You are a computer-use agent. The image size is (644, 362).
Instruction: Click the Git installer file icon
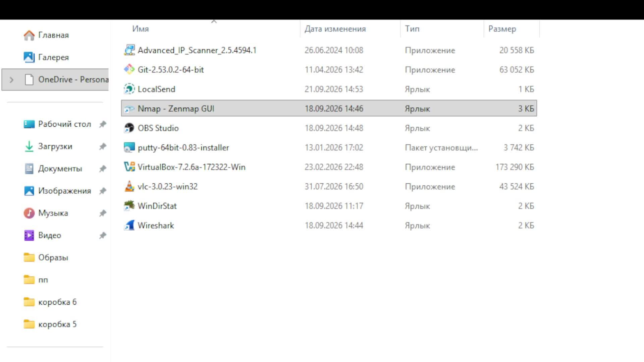pyautogui.click(x=129, y=70)
